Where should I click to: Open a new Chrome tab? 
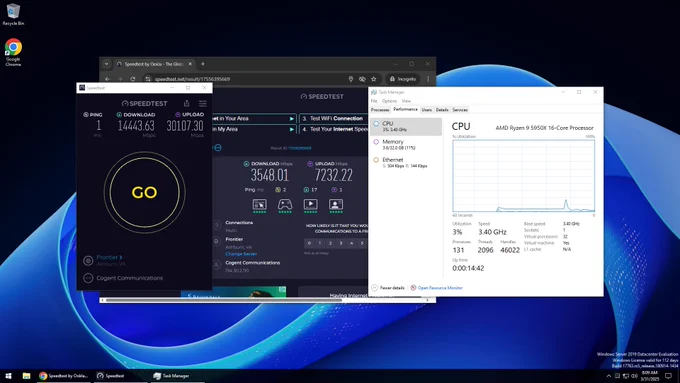pos(203,64)
